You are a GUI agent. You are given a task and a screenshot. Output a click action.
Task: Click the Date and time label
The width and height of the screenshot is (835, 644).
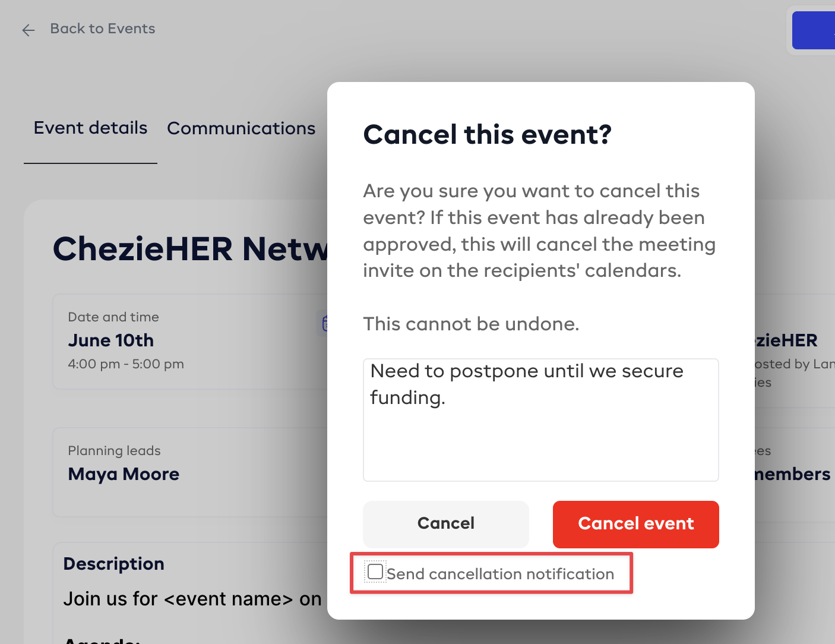(113, 317)
